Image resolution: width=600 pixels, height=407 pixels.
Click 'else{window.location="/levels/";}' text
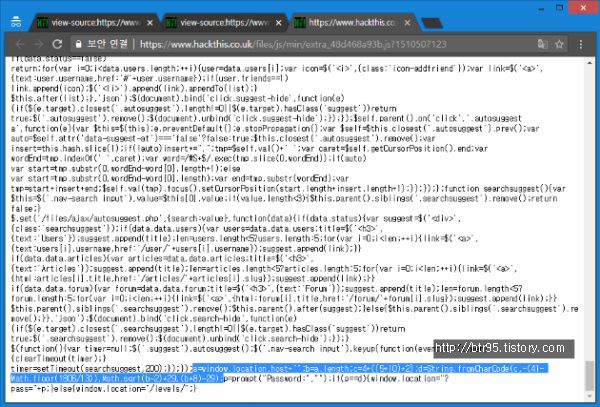click(x=124, y=389)
